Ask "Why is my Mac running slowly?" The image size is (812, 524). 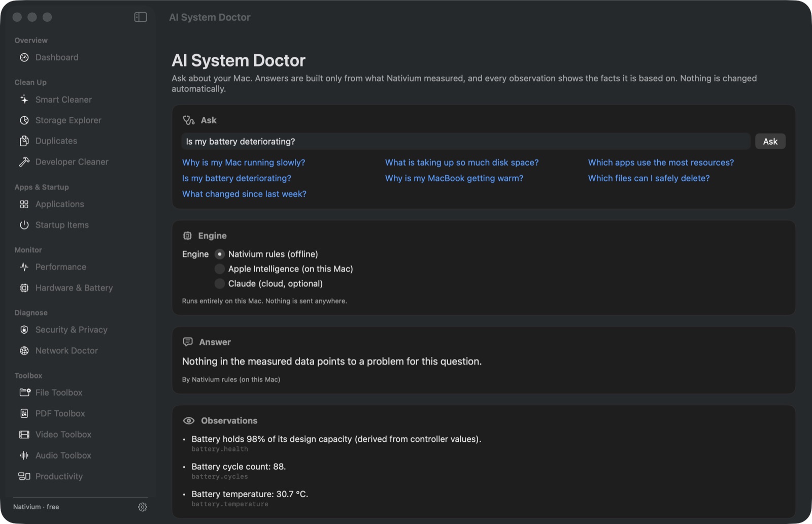coord(244,162)
